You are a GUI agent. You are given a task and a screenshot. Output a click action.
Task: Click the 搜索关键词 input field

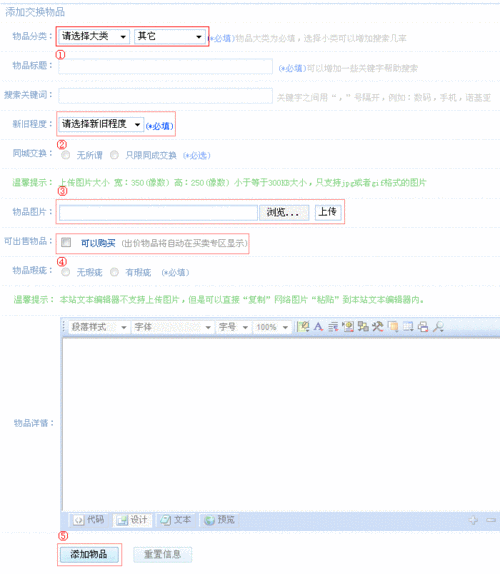[165, 96]
